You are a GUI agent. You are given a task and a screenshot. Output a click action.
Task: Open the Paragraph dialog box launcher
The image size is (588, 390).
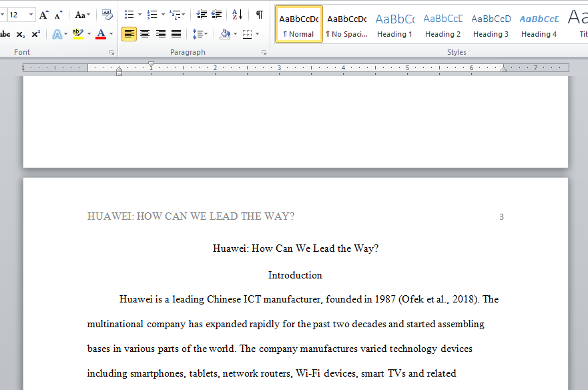click(264, 53)
